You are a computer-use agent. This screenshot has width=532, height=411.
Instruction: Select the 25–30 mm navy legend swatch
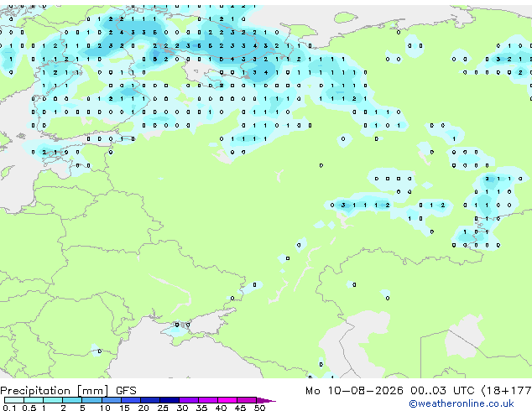169,400
